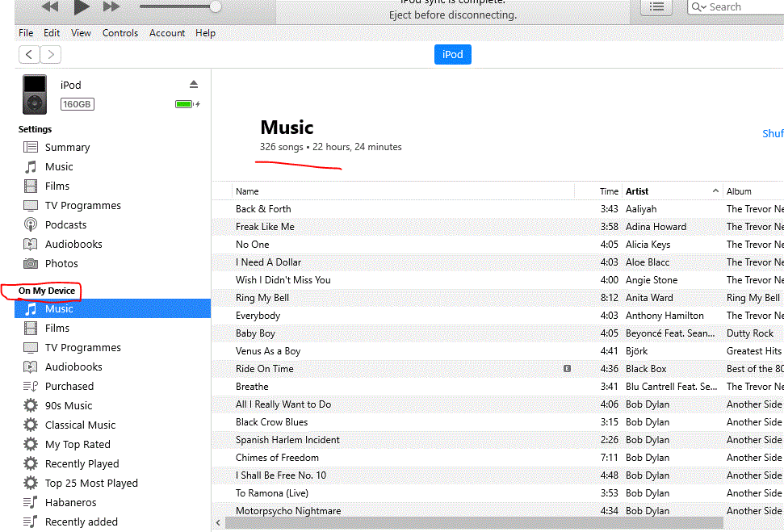Open TV Programmes under Settings
Screen dimensions: 784x532
(83, 206)
